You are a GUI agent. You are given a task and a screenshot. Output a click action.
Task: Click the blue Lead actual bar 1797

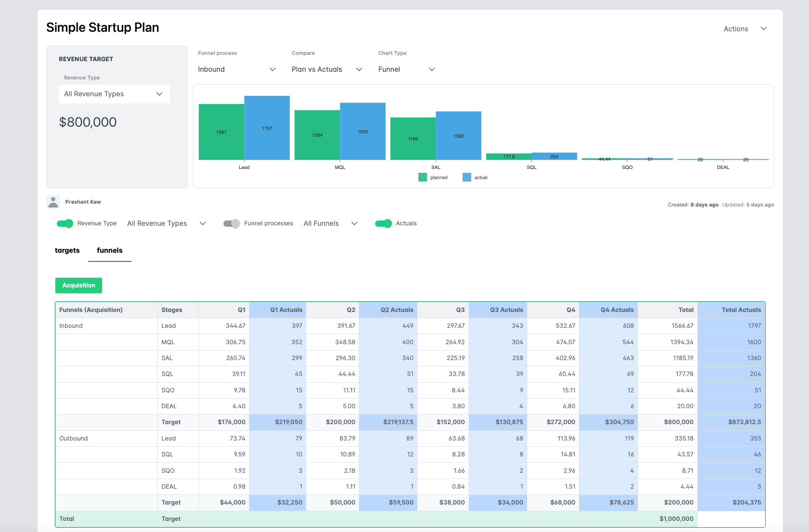click(x=267, y=128)
